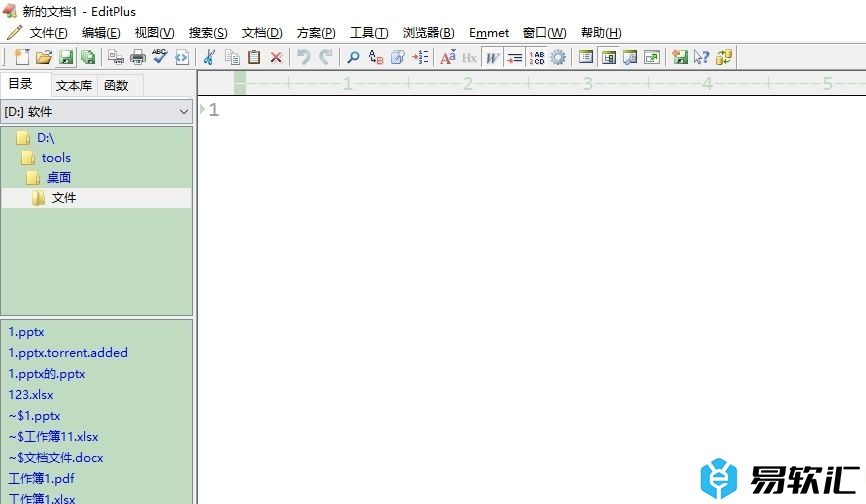Open the Emmet menu
This screenshot has height=504, width=866.
[489, 33]
